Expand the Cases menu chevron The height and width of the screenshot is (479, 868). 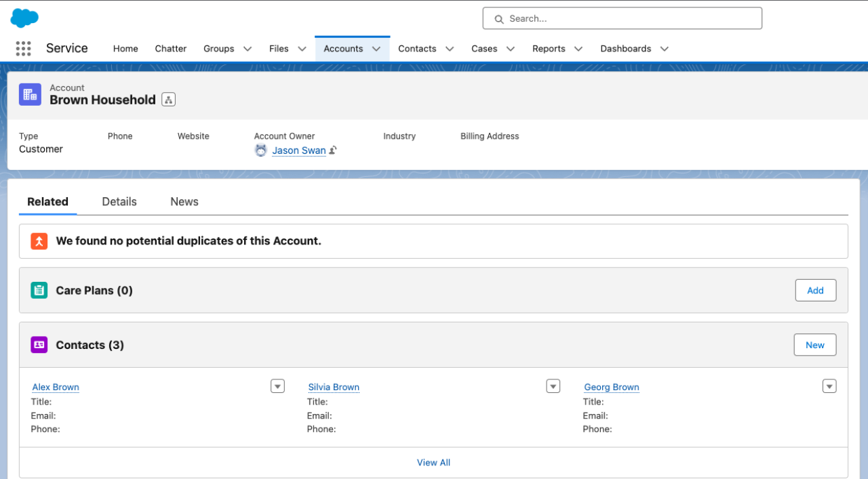pos(511,49)
